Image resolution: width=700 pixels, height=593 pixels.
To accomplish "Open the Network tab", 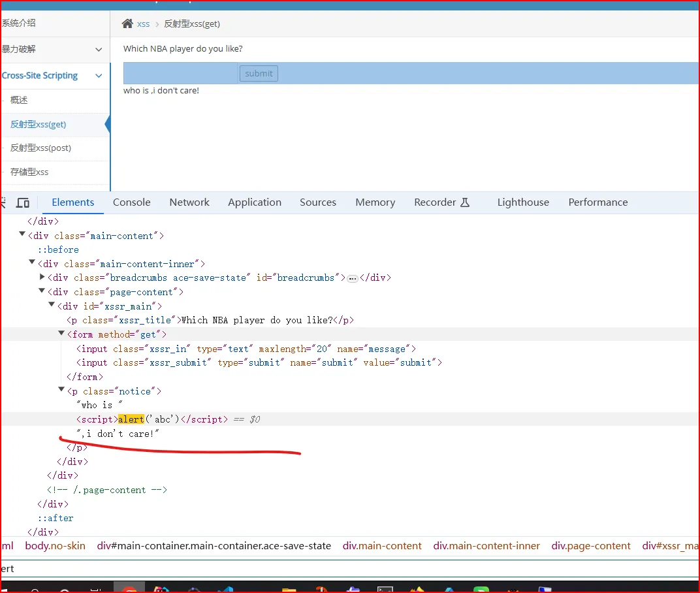I will (189, 202).
